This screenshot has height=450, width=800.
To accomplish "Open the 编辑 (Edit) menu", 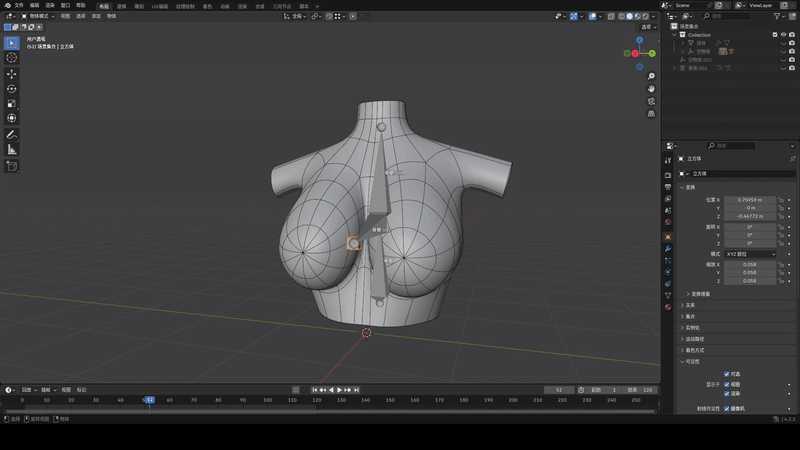I will [x=35, y=5].
